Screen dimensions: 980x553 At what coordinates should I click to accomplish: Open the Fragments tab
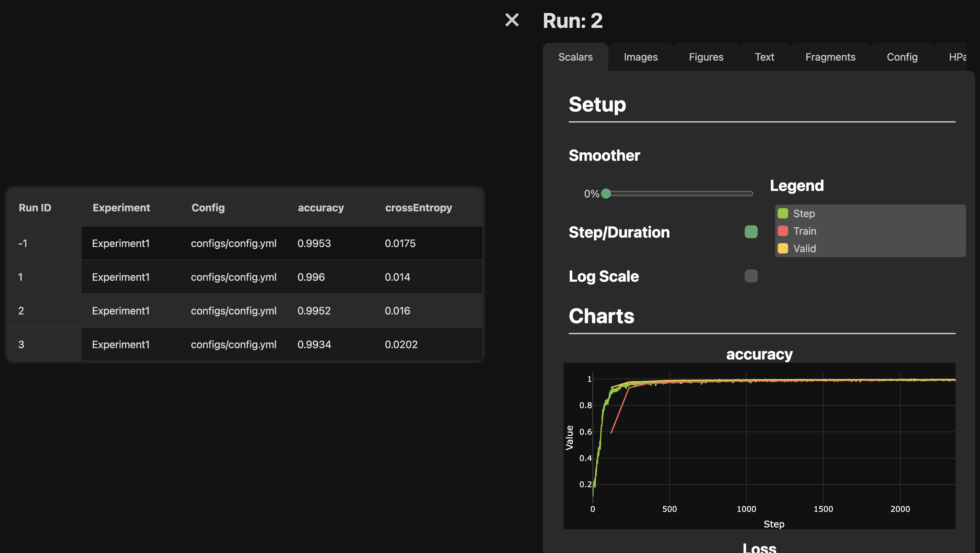pos(830,57)
